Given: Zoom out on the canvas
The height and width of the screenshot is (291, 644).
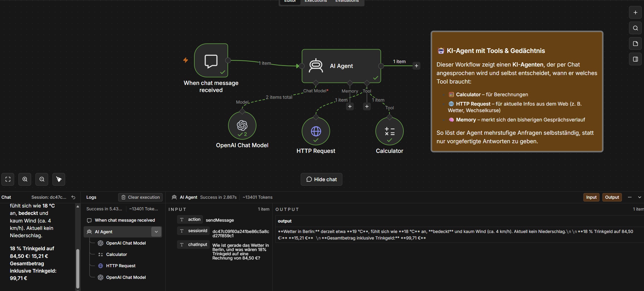Looking at the screenshot, I should [x=42, y=179].
